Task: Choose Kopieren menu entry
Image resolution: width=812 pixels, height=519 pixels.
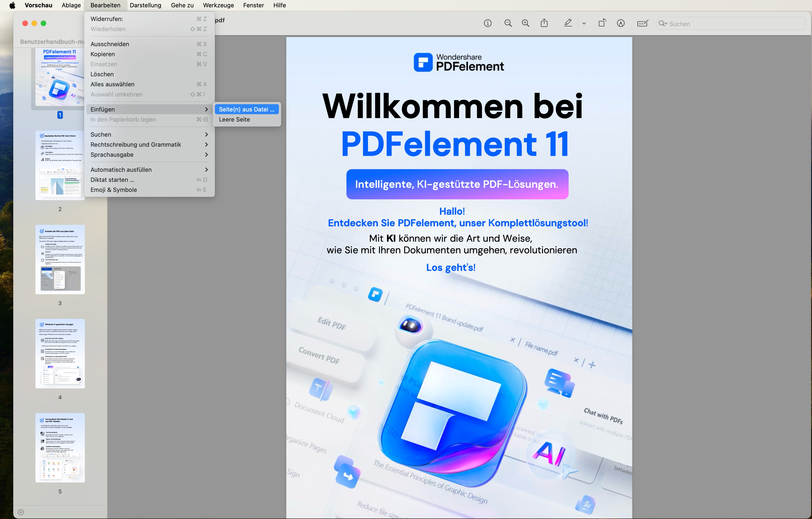Action: pos(149,54)
